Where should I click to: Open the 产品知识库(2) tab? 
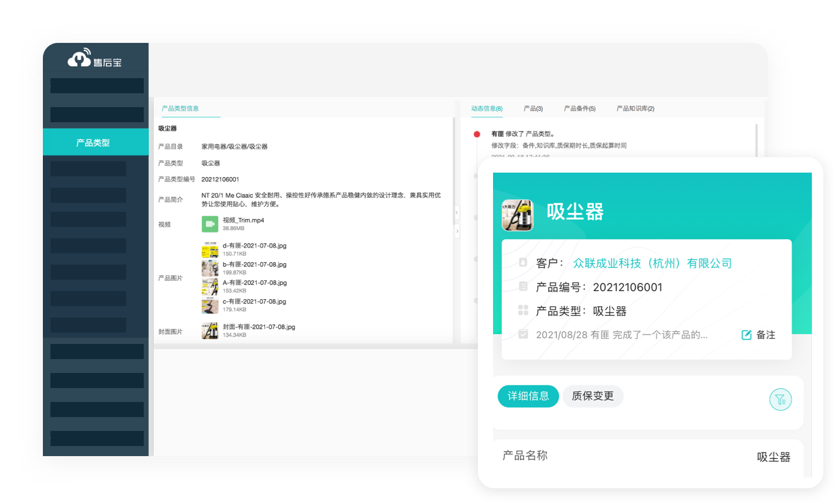pos(634,108)
